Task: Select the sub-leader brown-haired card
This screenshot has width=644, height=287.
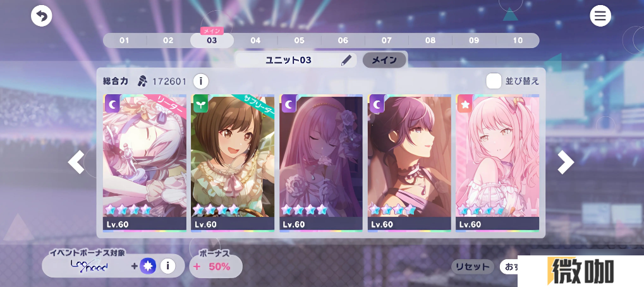Action: [x=233, y=163]
